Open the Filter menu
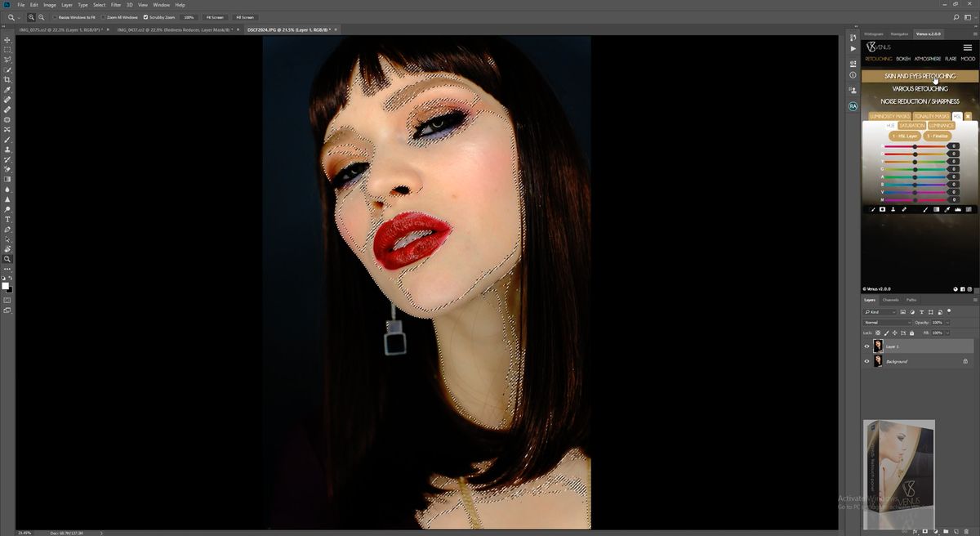The width and height of the screenshot is (980, 536). (115, 4)
